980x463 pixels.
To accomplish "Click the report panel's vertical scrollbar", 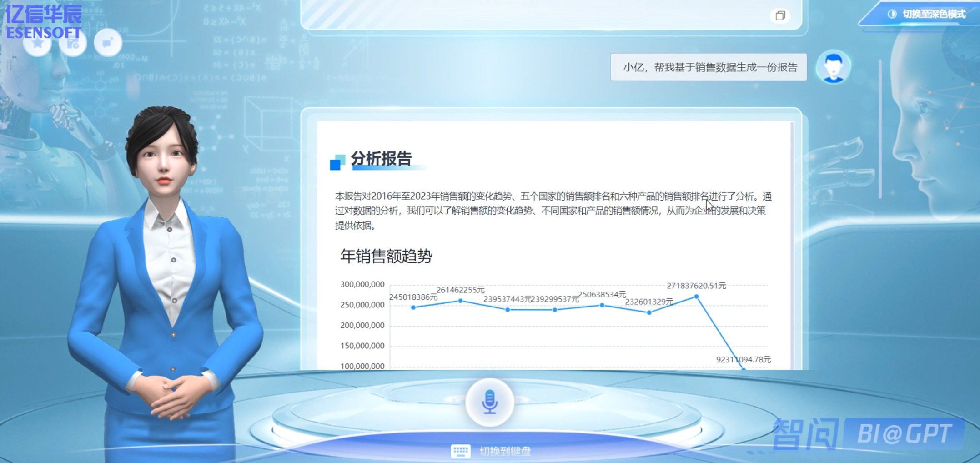I will pos(792,227).
